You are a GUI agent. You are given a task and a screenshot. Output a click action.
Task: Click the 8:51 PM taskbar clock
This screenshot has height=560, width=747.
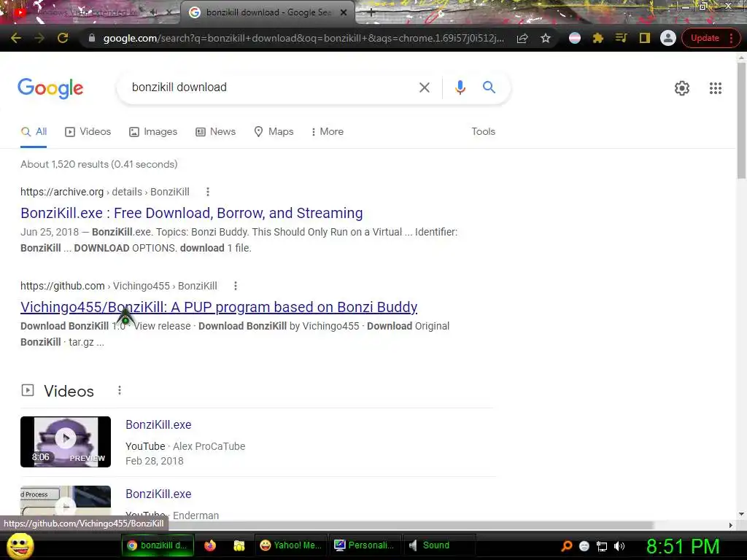683,546
